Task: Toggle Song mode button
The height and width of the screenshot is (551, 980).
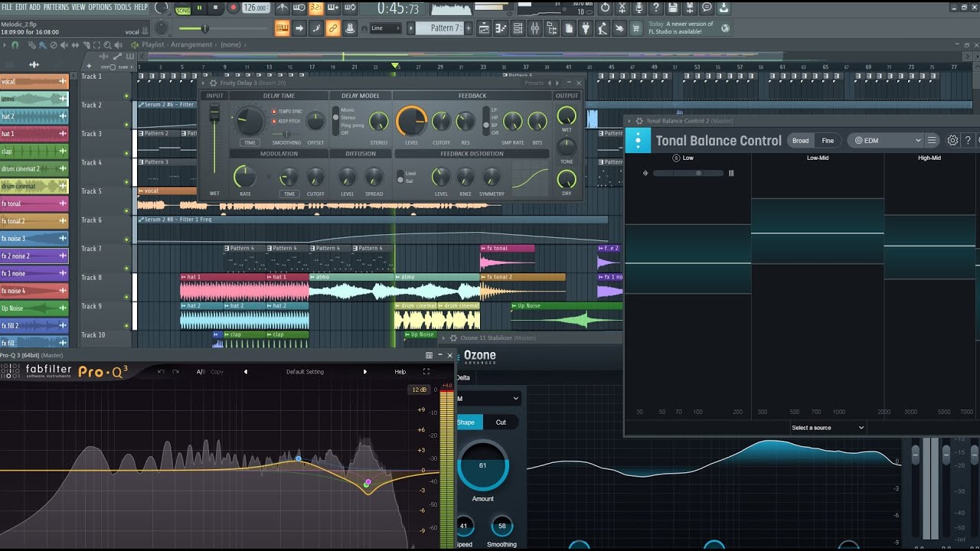Action: 183,11
